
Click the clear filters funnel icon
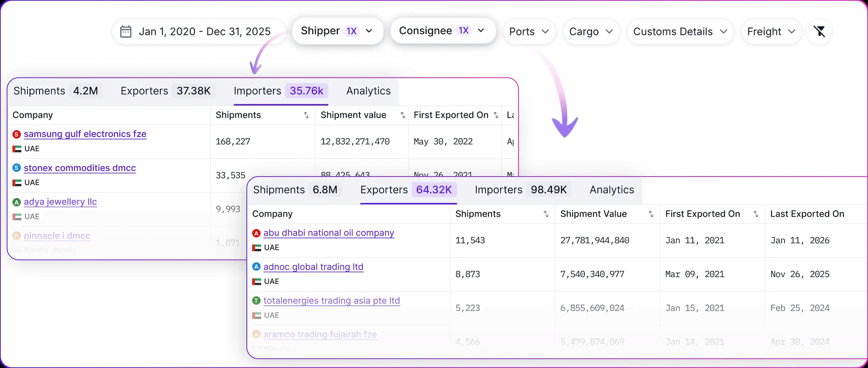click(819, 31)
